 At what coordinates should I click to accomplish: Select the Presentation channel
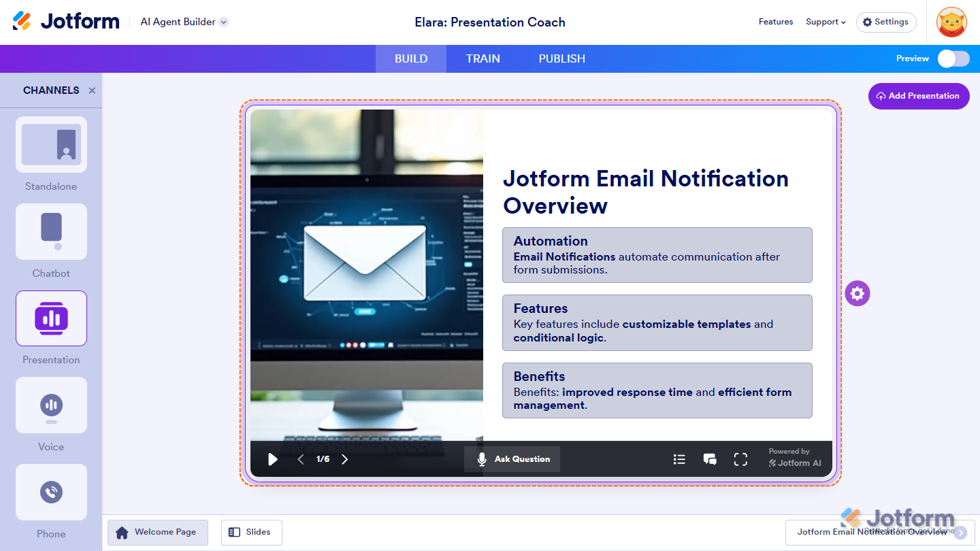pos(51,328)
